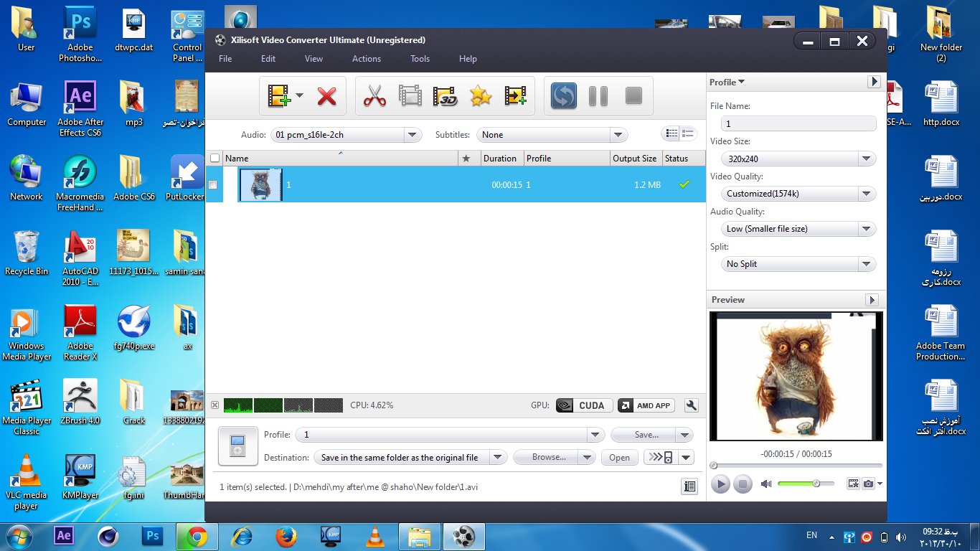
Task: Sort by the Output Size column header
Action: (636, 159)
